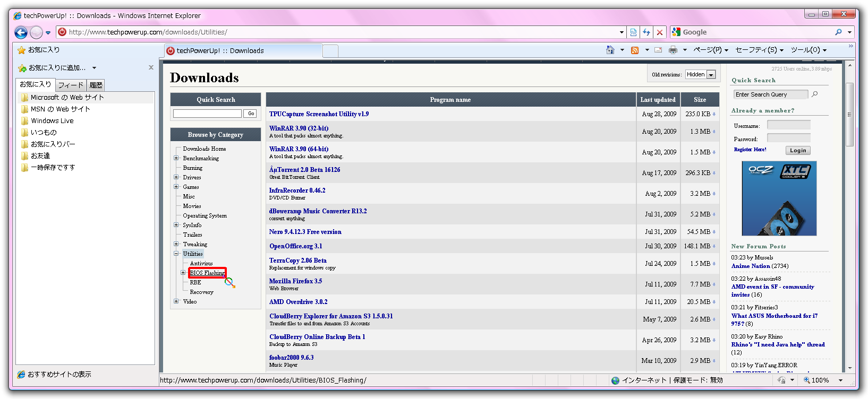The height and width of the screenshot is (399, 868).
Task: Click the star Favorites button
Action: pyautogui.click(x=38, y=50)
